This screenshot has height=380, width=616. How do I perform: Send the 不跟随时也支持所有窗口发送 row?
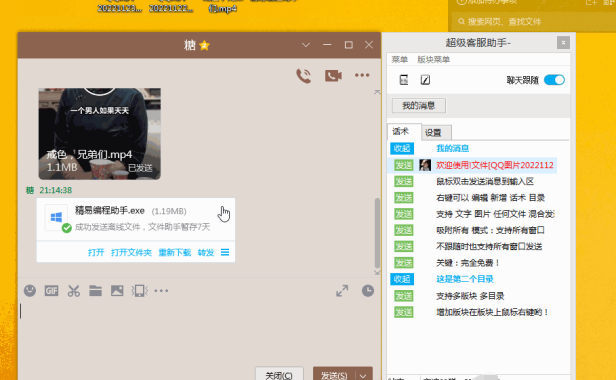(404, 246)
